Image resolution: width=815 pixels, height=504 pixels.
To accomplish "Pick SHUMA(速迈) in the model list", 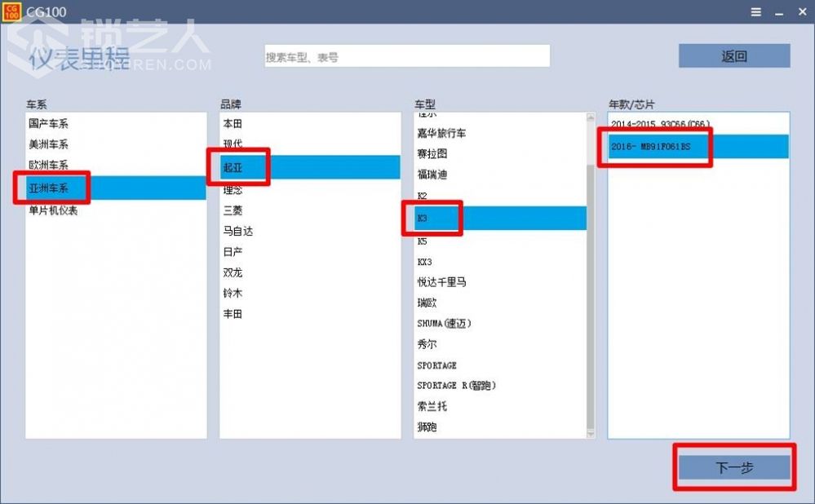I will (500, 323).
